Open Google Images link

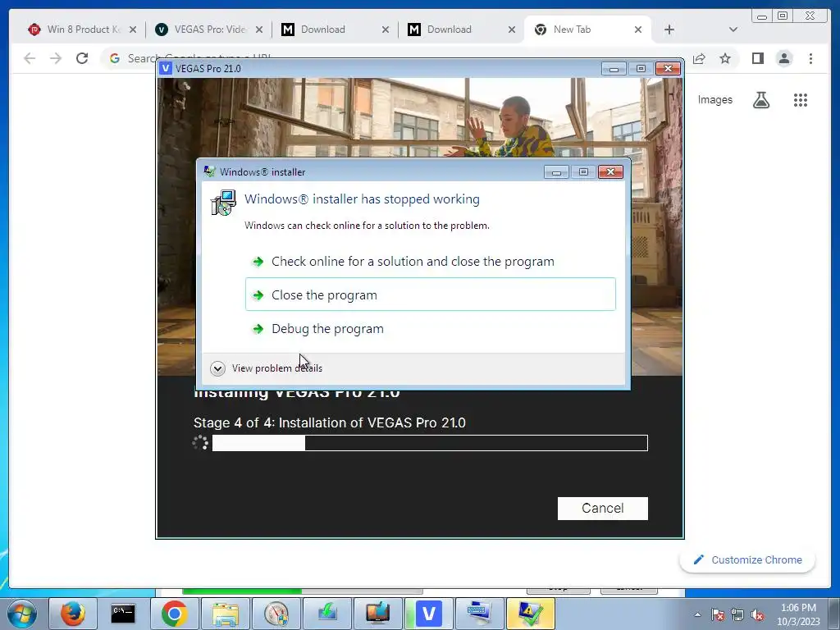[x=714, y=99]
